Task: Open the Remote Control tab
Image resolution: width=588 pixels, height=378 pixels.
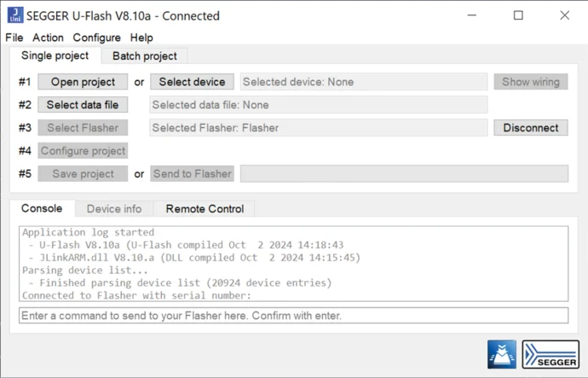Action: pos(205,209)
